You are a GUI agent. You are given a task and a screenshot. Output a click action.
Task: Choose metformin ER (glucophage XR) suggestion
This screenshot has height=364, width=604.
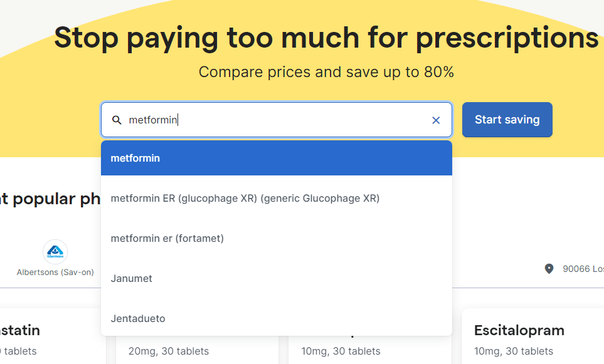tap(245, 198)
